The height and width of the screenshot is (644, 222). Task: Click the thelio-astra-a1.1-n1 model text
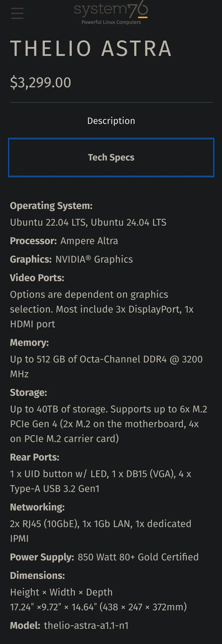point(86,626)
